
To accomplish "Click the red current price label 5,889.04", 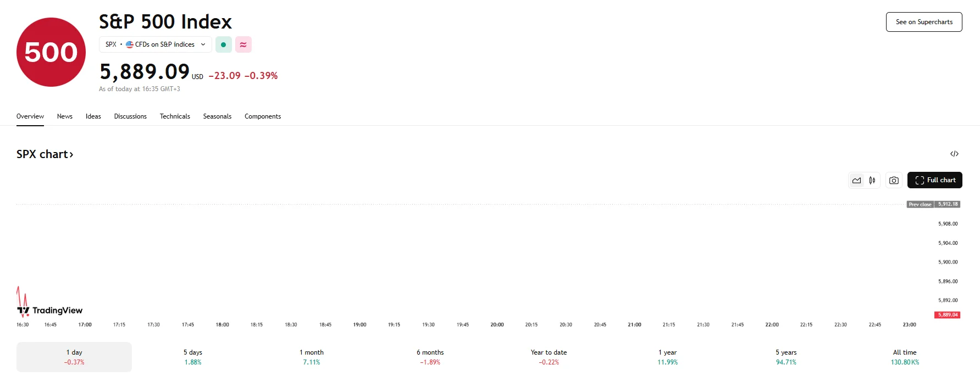I will (x=946, y=315).
